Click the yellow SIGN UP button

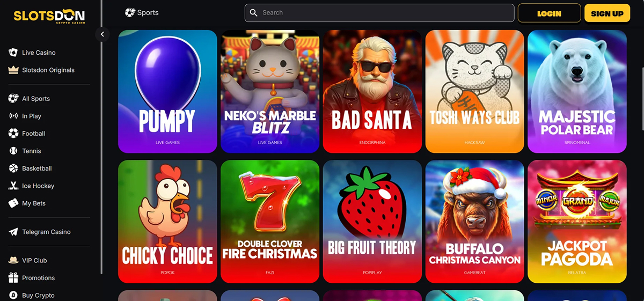coord(607,13)
